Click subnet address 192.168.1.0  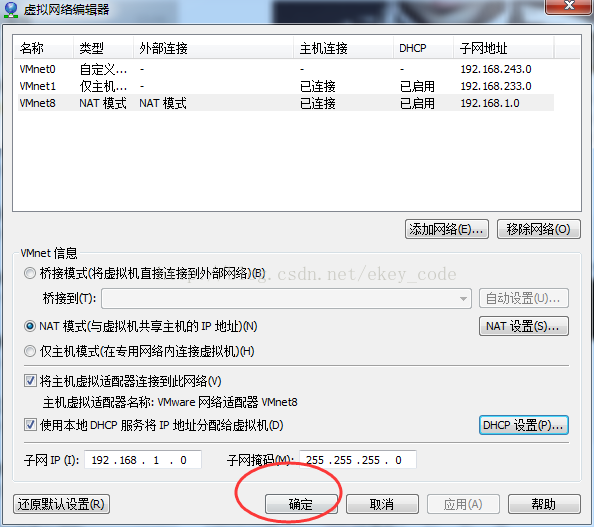(x=490, y=103)
